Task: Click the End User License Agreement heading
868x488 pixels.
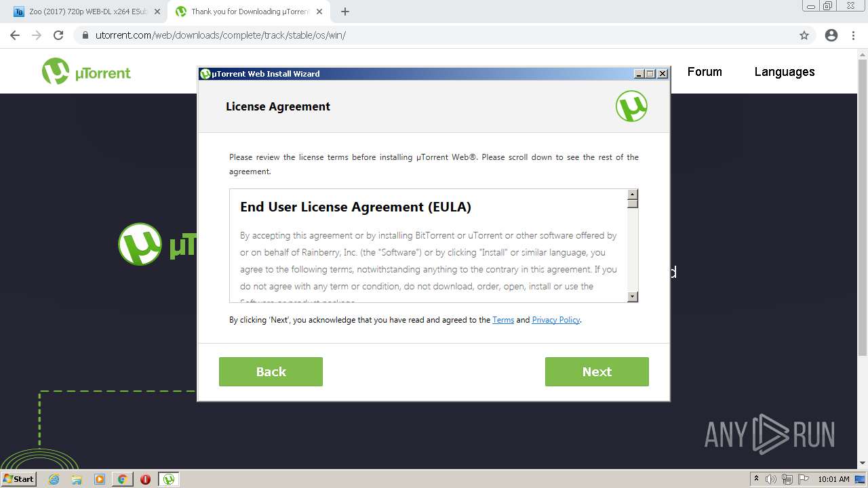Action: pos(355,207)
